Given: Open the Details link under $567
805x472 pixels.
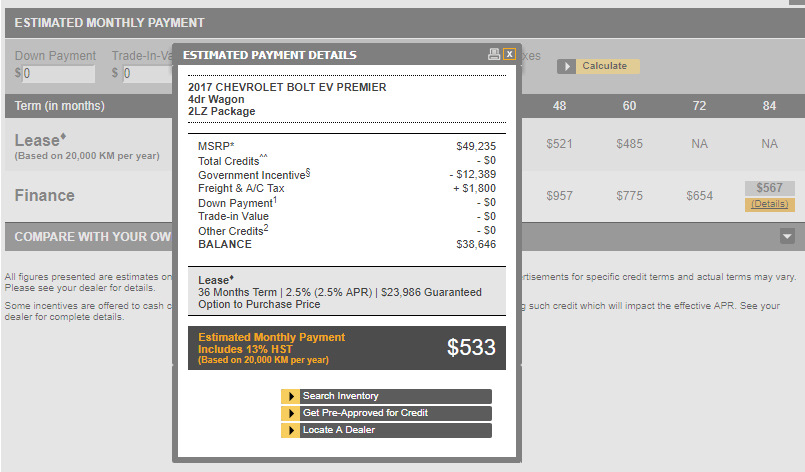Looking at the screenshot, I should 769,204.
